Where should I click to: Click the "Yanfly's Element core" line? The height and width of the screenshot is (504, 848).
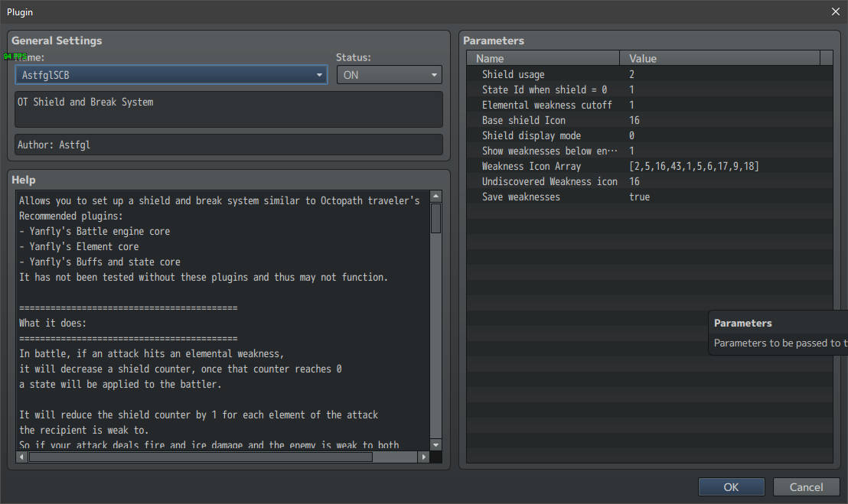click(x=79, y=246)
